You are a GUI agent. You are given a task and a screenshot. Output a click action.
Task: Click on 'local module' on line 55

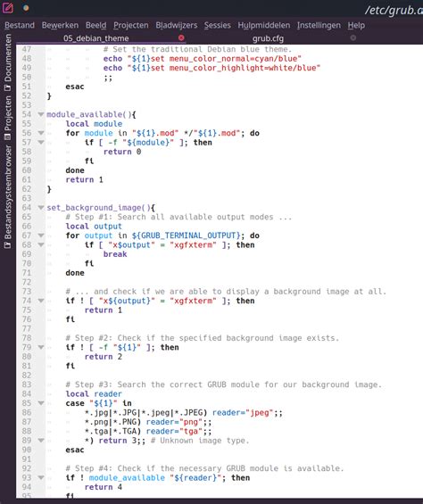94,124
